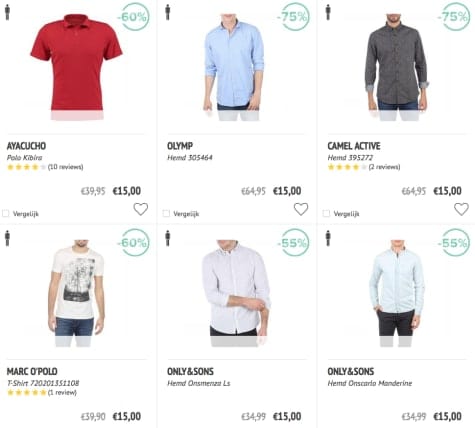Enable the Vergelijk compare checkbox for the Olymp shirt
475x428 pixels.
pyautogui.click(x=166, y=213)
